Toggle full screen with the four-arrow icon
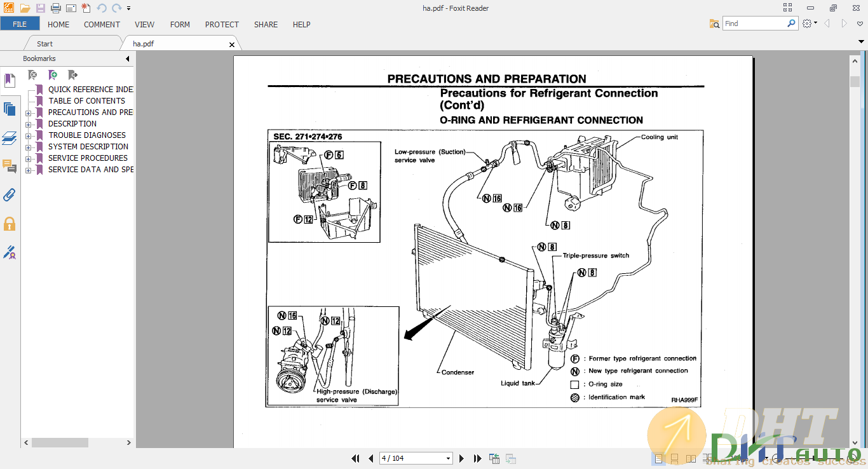 (788, 8)
